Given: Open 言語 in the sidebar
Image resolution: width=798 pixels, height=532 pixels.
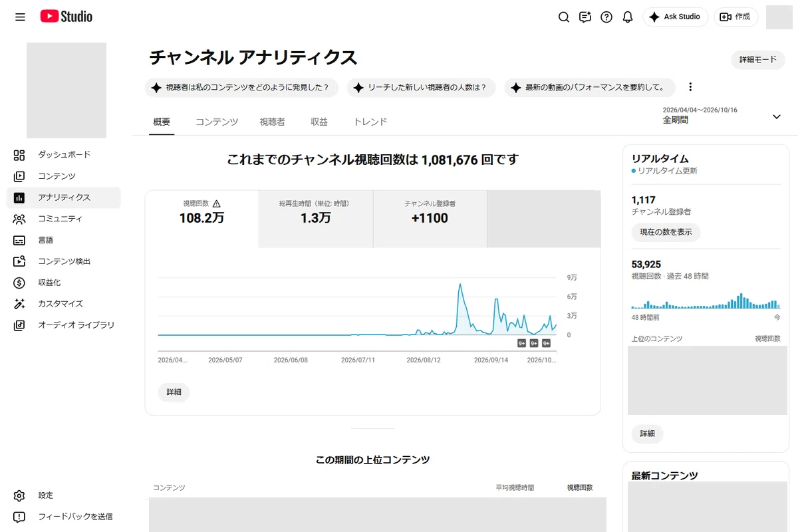Looking at the screenshot, I should click(x=64, y=240).
